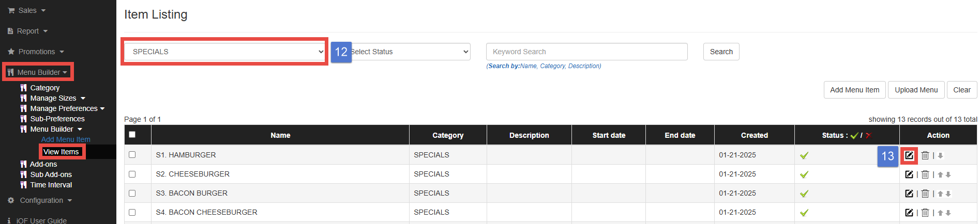Toggle active status checkmark for S2. CHEESEBURGER
The image size is (980, 224).
804,174
